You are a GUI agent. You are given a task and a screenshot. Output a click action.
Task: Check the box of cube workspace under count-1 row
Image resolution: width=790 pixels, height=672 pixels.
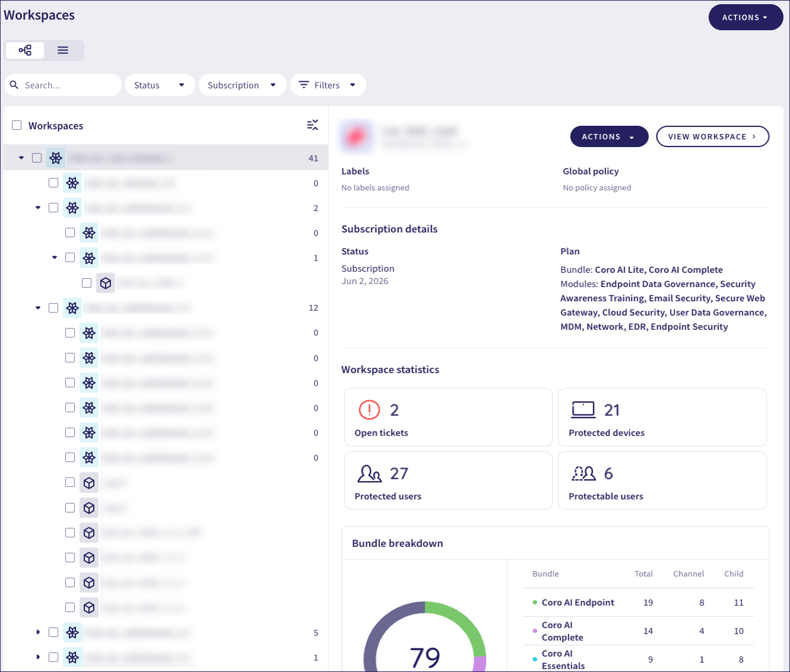(x=87, y=283)
